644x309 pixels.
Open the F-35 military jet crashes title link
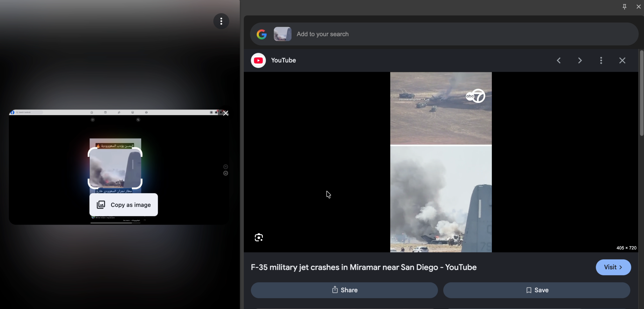tap(364, 267)
